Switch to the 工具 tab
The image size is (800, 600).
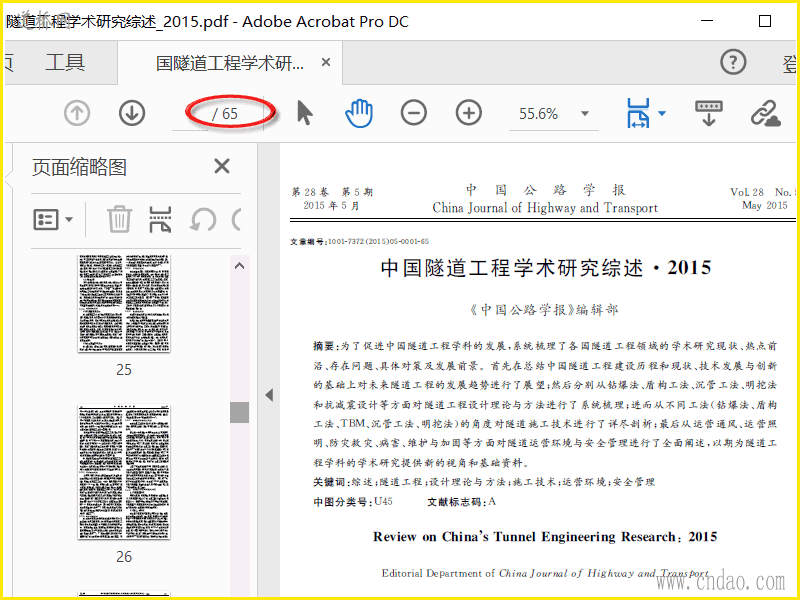click(x=65, y=63)
